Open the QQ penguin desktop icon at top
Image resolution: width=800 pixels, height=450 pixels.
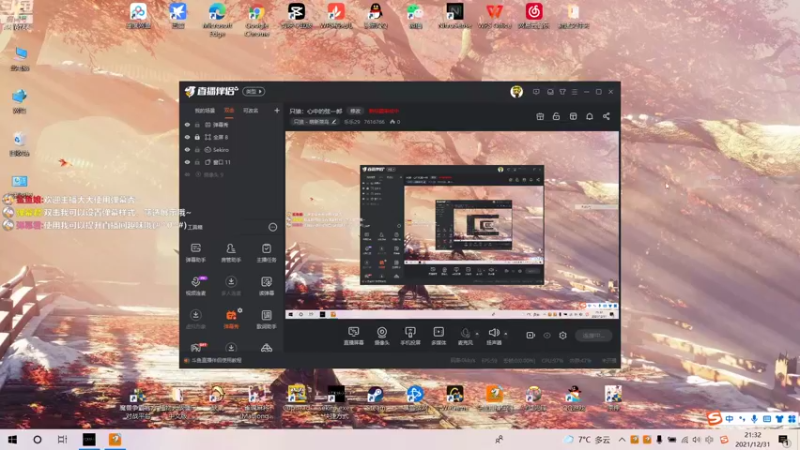(376, 15)
